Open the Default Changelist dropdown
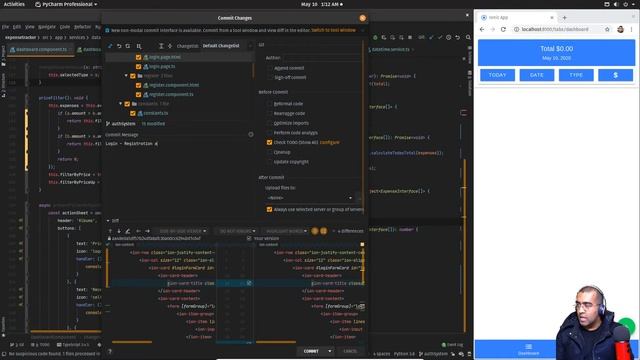 227,46
